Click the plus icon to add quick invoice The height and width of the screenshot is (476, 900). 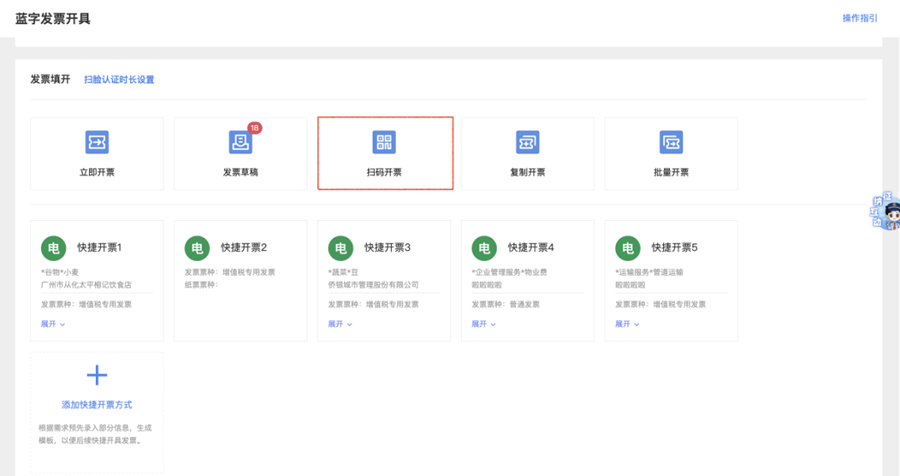pyautogui.click(x=97, y=375)
